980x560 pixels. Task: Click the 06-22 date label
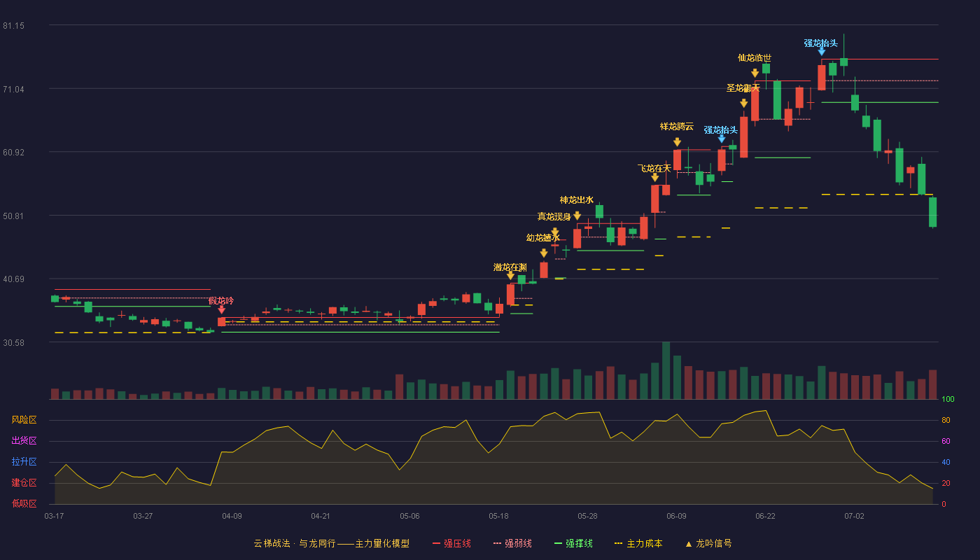click(765, 516)
